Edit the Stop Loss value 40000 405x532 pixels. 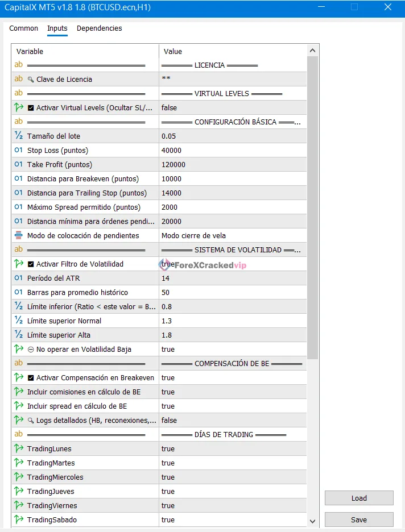[x=233, y=150]
